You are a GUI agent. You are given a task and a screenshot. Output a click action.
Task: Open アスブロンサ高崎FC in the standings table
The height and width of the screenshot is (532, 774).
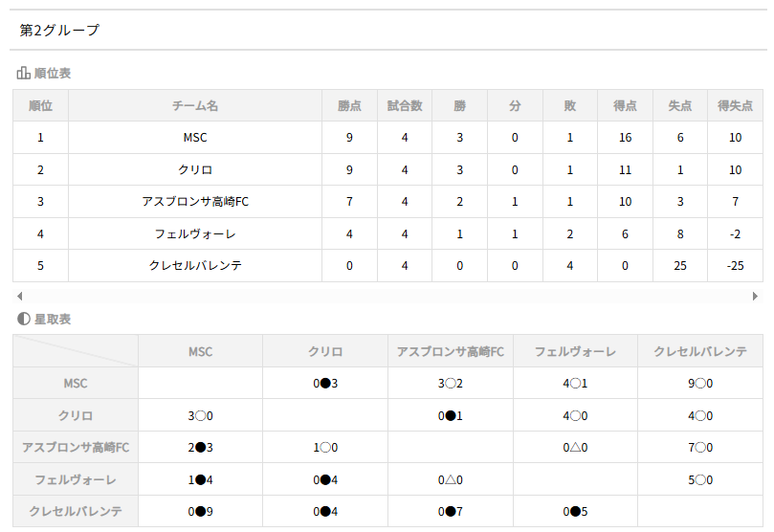click(x=195, y=202)
